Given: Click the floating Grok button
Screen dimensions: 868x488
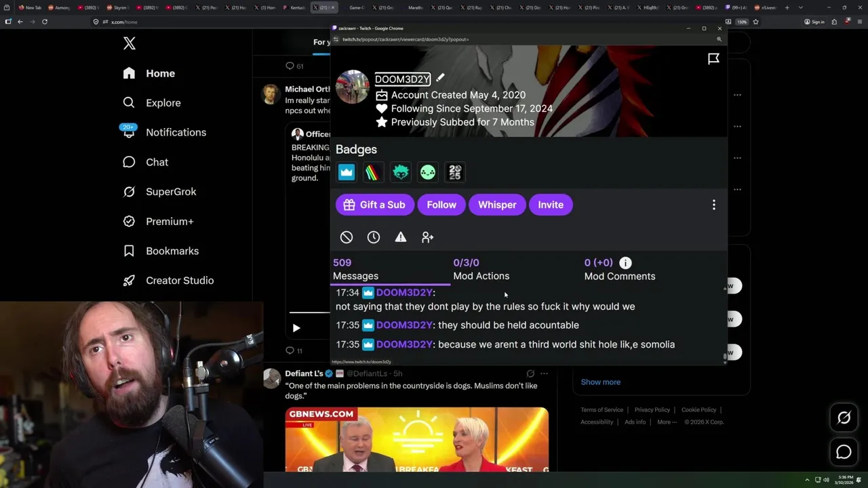Looking at the screenshot, I should pos(844,418).
